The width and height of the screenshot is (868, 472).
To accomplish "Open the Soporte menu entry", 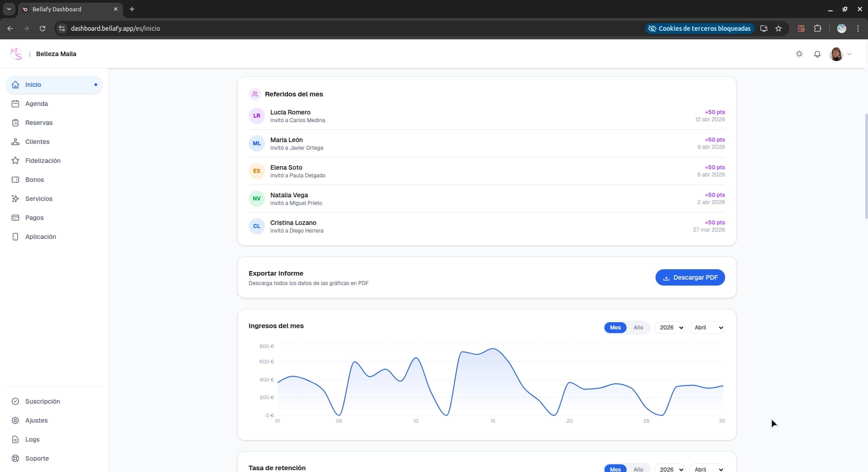I will click(x=37, y=458).
